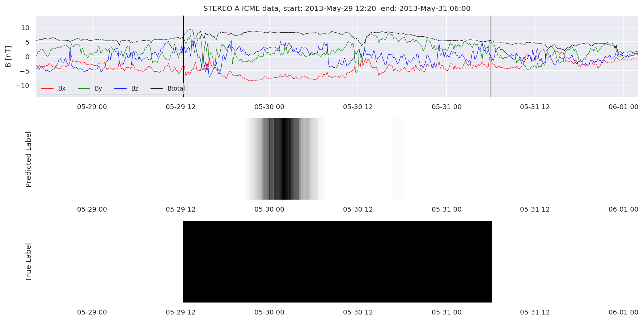
Task: Click '05-30 00' tick under magnetic field plot
Action: coord(270,107)
